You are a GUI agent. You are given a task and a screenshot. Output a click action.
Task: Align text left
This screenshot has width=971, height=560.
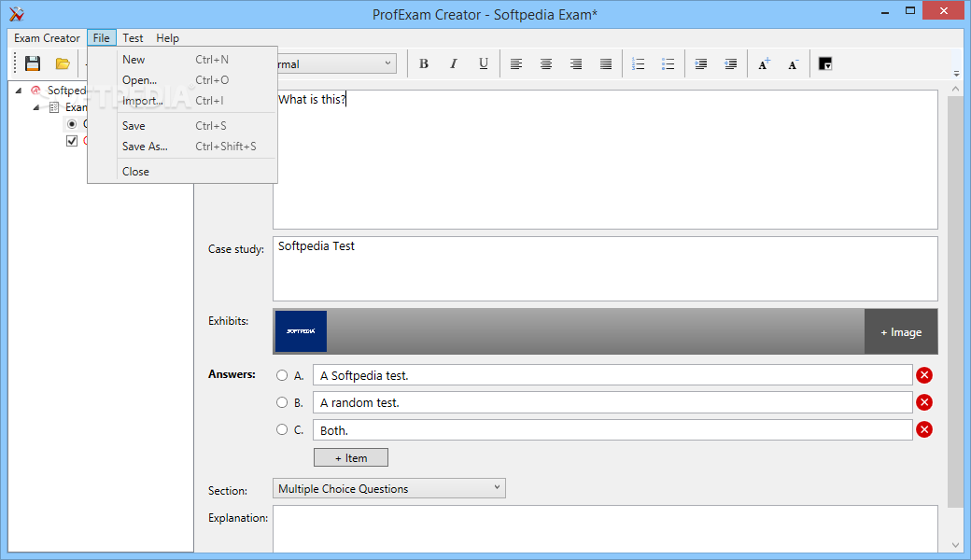pyautogui.click(x=515, y=63)
